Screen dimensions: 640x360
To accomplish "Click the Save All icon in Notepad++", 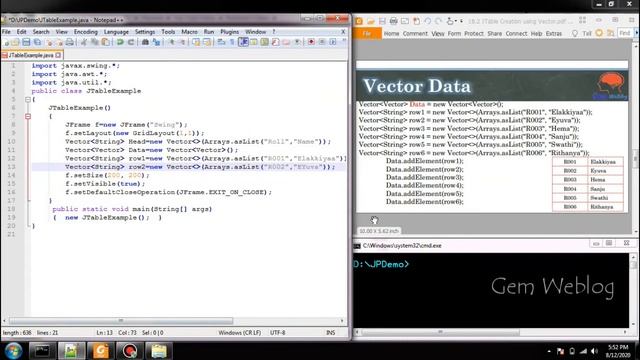I will pos(37,42).
